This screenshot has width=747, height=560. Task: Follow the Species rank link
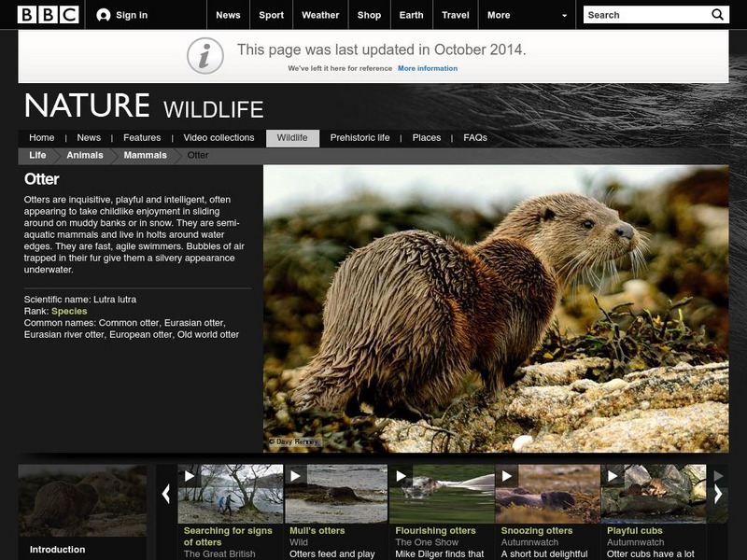(69, 312)
